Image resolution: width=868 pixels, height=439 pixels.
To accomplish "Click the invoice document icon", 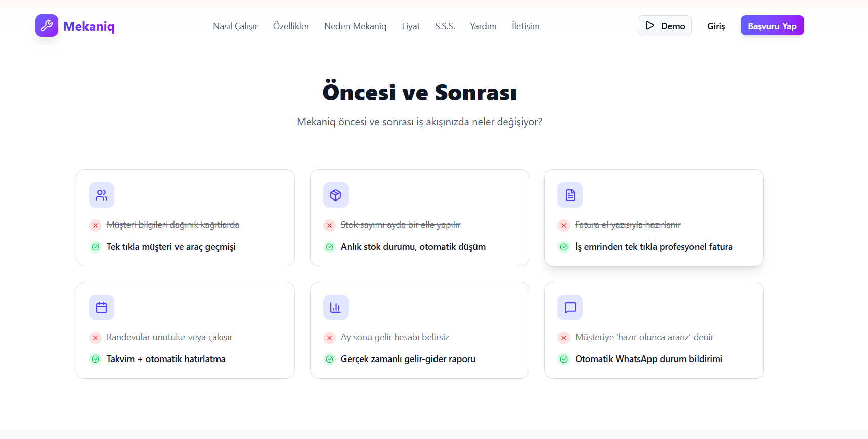I will click(x=570, y=195).
